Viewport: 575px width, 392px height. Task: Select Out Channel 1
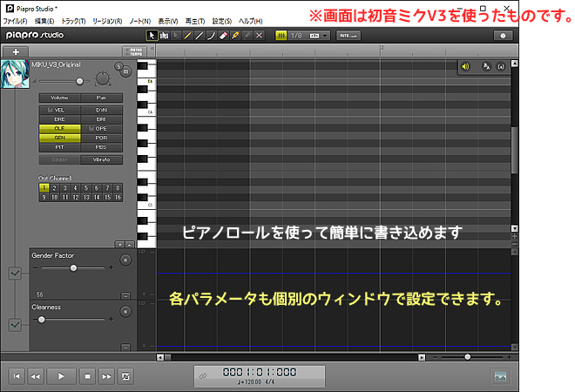tap(44, 188)
